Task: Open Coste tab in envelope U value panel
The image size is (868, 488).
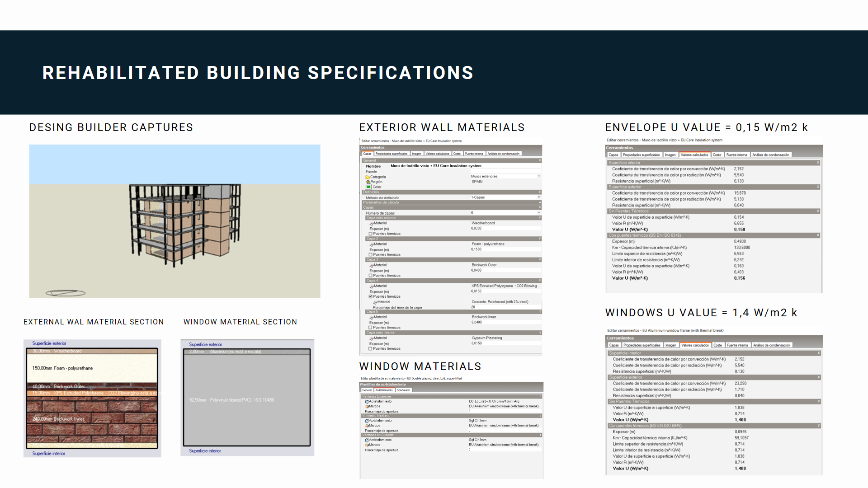Action: click(x=717, y=155)
